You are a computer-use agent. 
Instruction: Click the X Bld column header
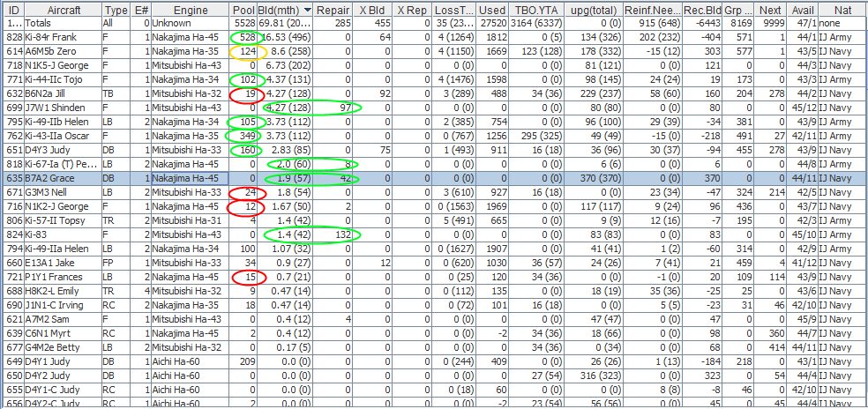point(372,10)
